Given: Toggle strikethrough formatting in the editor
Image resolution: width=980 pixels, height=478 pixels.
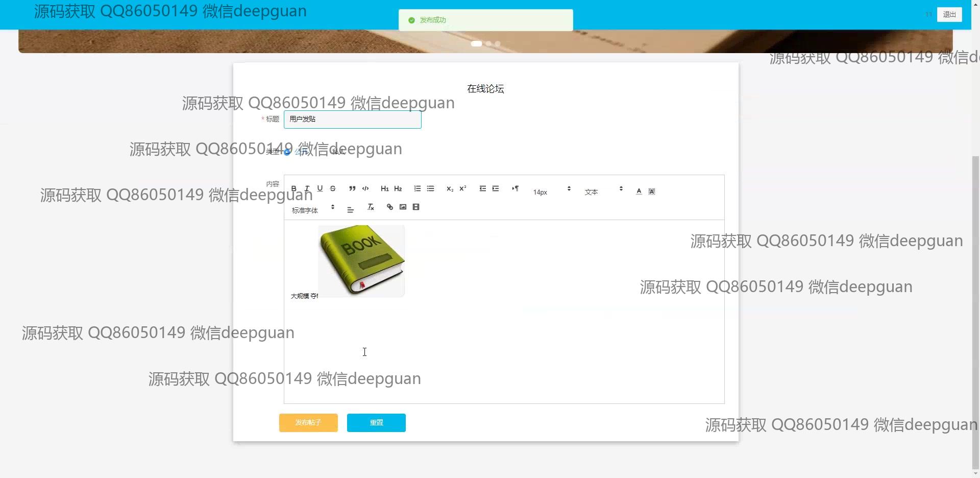Looking at the screenshot, I should [x=333, y=188].
